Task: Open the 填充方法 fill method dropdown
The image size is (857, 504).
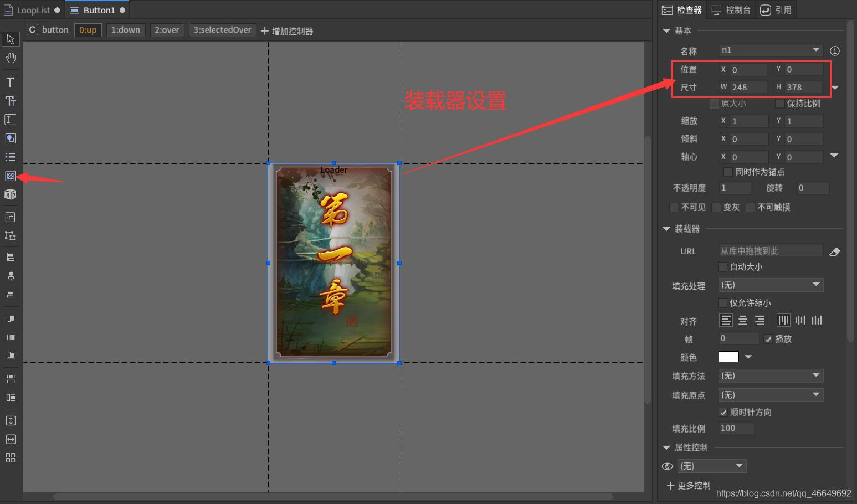Action: (x=771, y=376)
